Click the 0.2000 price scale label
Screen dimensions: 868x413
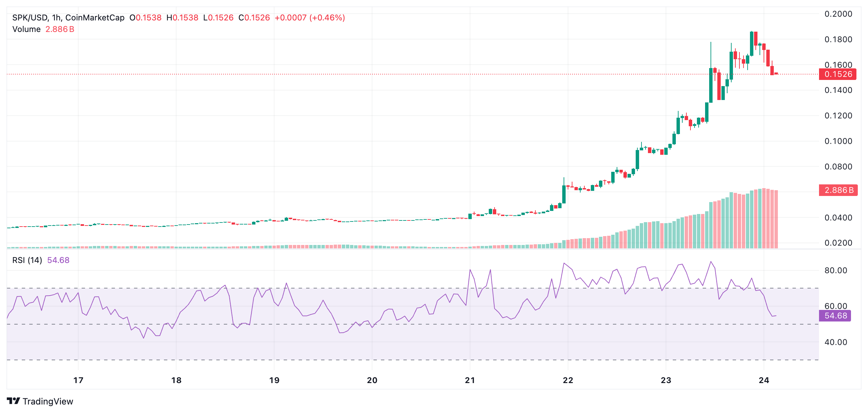point(839,14)
